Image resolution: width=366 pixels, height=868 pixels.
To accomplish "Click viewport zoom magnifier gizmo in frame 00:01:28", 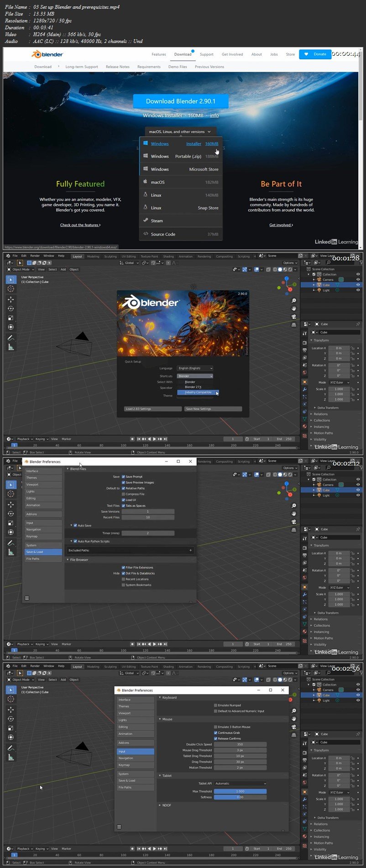I will pyautogui.click(x=294, y=301).
